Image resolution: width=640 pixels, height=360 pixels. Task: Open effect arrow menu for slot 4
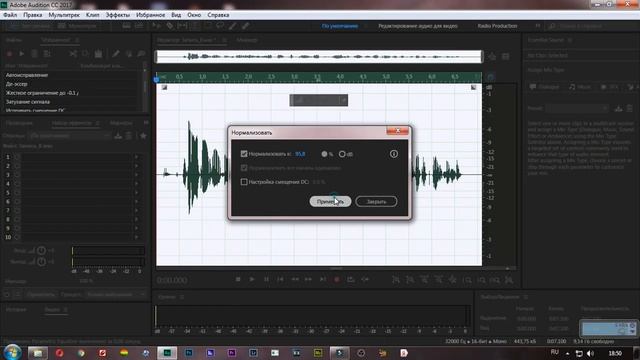tap(136, 184)
